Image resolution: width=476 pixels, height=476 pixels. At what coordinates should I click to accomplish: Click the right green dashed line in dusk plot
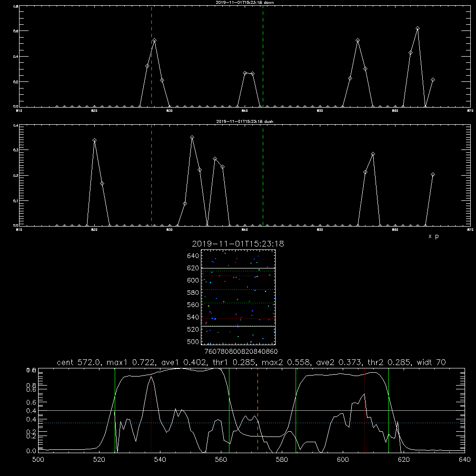click(263, 175)
